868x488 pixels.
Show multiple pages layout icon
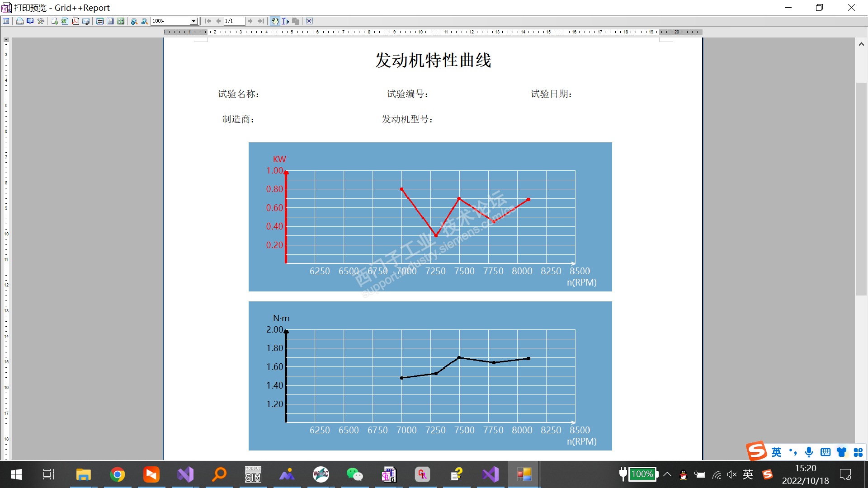(121, 21)
